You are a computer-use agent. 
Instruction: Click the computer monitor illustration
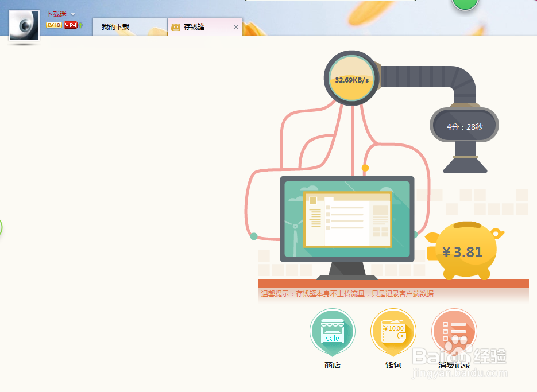tap(347, 228)
